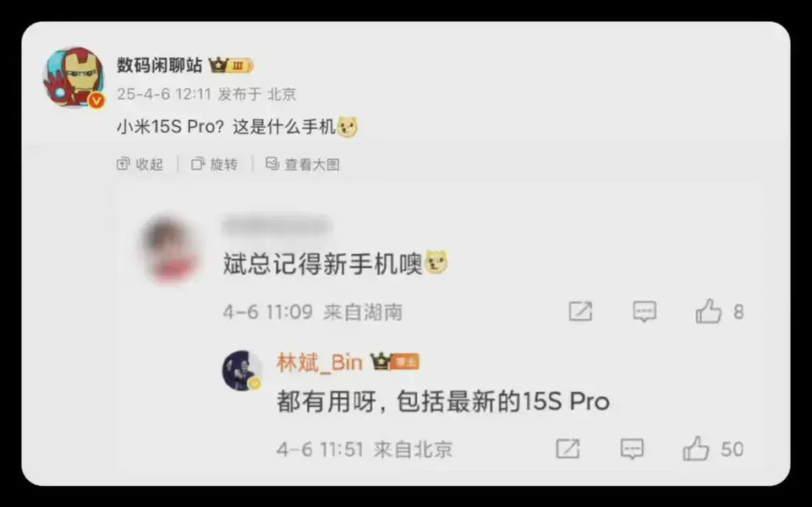
Task: Click the doge emoji in 斌总 comment
Action: pyautogui.click(x=436, y=263)
